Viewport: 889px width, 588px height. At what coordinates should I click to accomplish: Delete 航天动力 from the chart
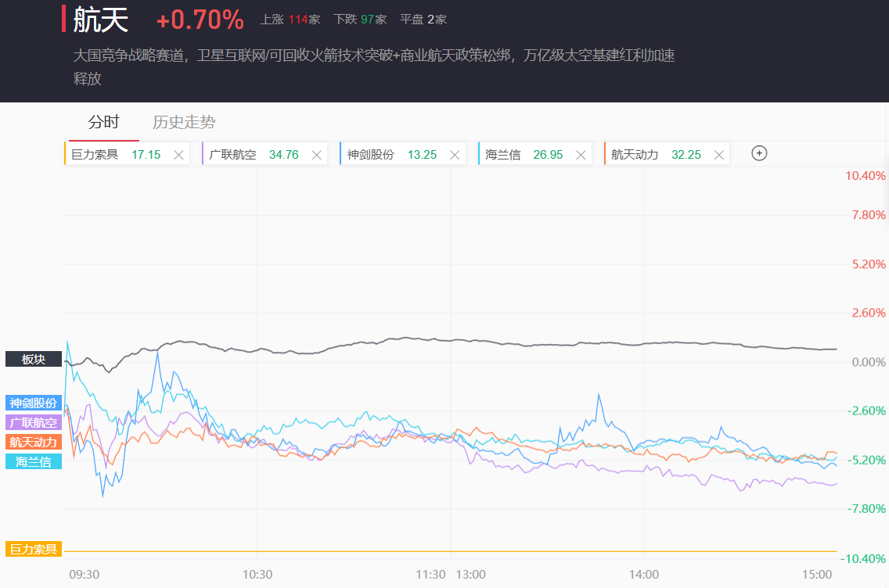point(718,155)
